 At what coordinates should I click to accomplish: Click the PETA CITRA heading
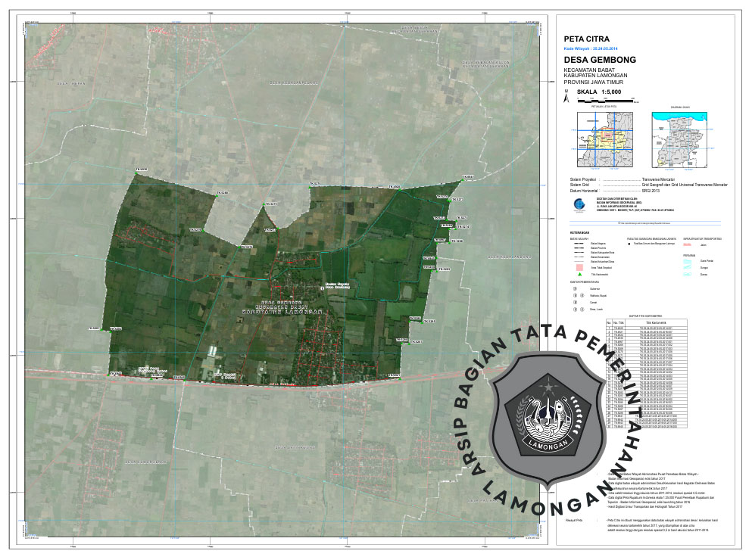click(x=587, y=39)
